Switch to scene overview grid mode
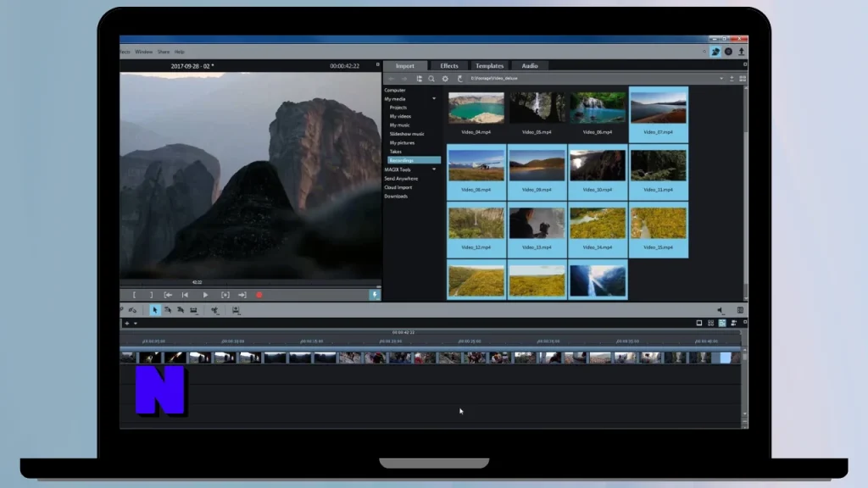Image resolution: width=868 pixels, height=488 pixels. click(x=711, y=323)
